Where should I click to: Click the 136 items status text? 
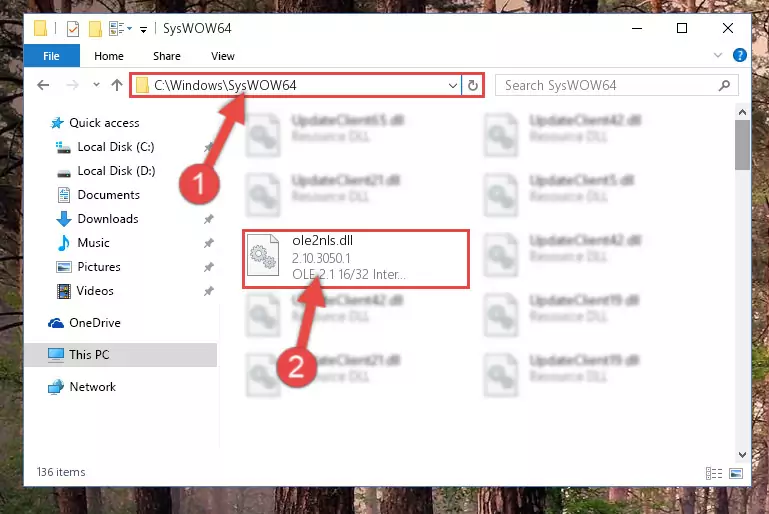[61, 472]
